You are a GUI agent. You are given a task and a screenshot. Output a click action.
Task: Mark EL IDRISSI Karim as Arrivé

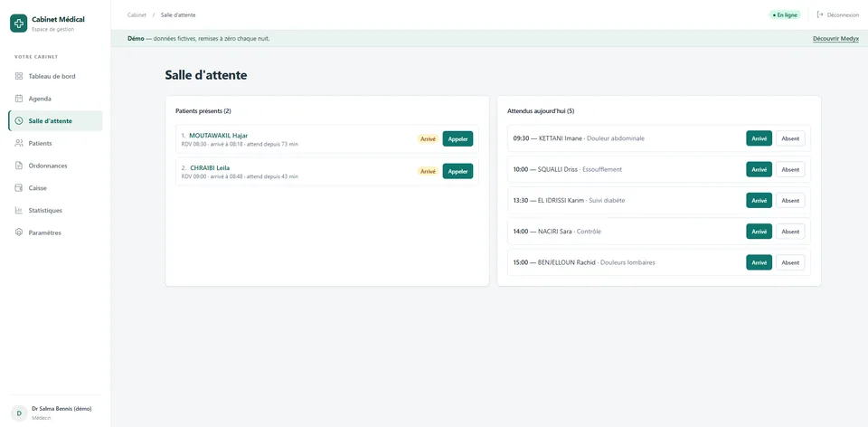coord(759,201)
